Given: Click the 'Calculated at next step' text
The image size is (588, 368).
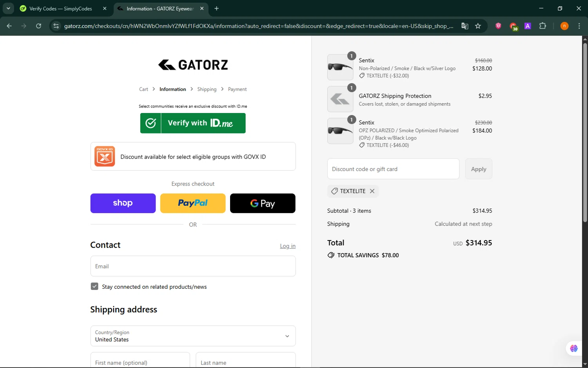Looking at the screenshot, I should (463, 224).
